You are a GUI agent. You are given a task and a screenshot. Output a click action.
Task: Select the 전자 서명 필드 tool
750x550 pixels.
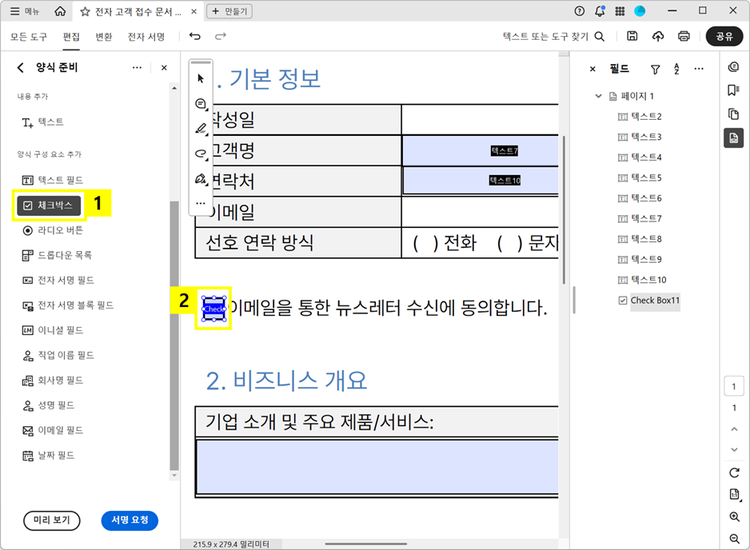click(x=58, y=280)
